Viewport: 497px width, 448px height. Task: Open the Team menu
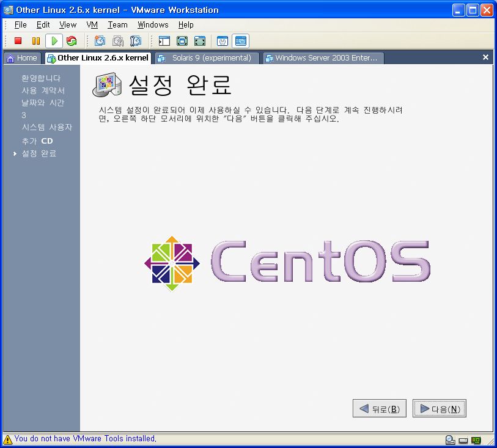pos(117,24)
